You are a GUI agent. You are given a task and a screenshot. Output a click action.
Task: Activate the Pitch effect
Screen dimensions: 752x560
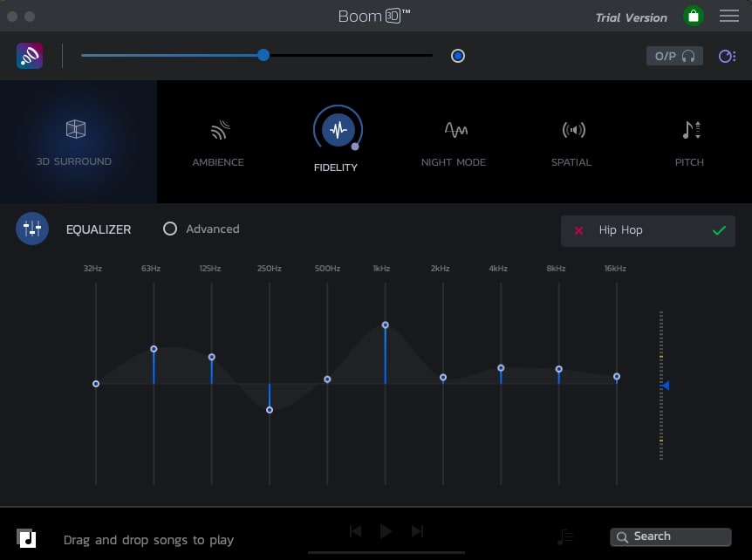pyautogui.click(x=689, y=141)
